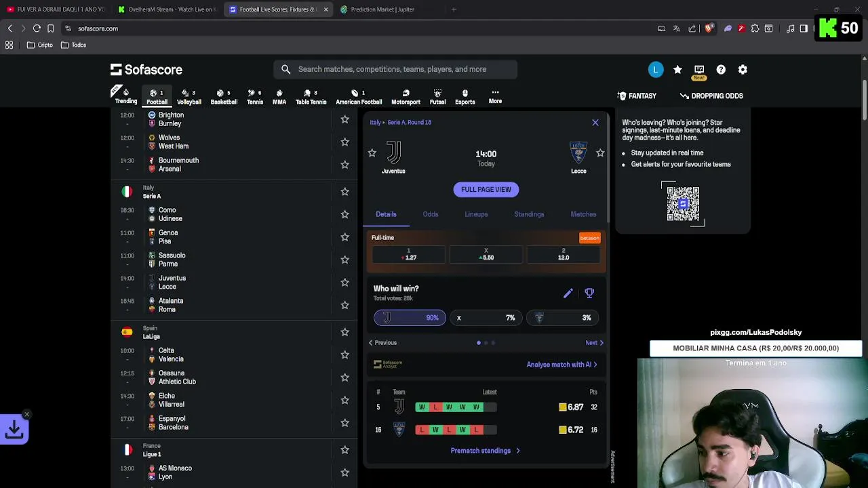The width and height of the screenshot is (868, 488).
Task: Star the Atalanta vs Roma match
Action: point(344,305)
